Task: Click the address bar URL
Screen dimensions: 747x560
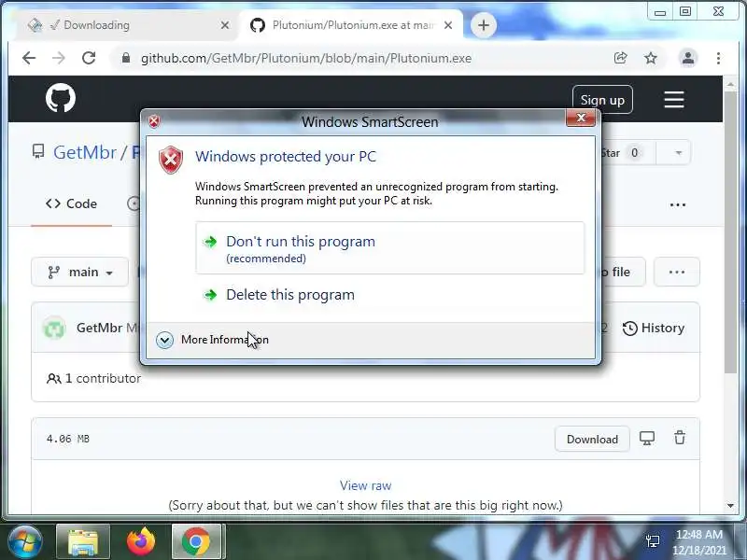Action: [x=306, y=58]
